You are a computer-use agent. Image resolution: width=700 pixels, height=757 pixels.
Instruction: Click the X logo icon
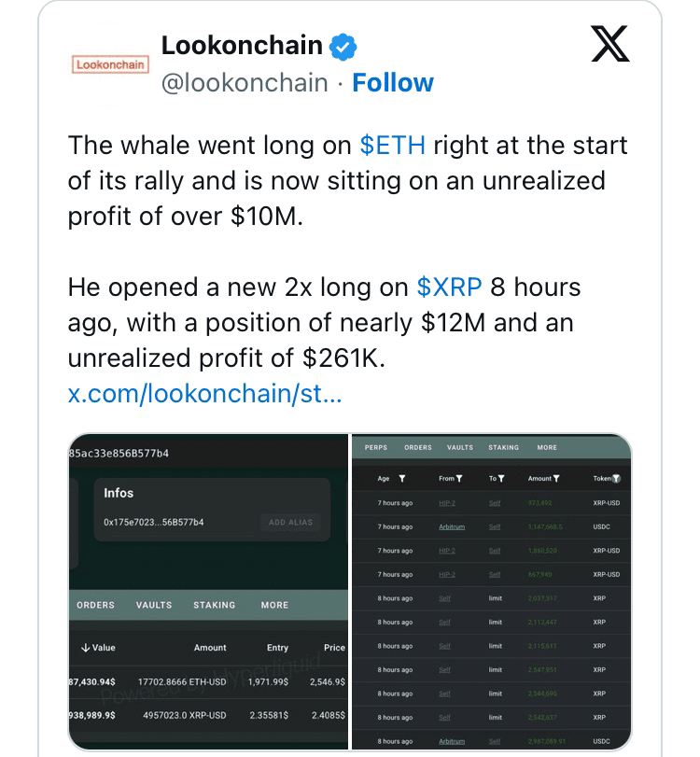610,45
